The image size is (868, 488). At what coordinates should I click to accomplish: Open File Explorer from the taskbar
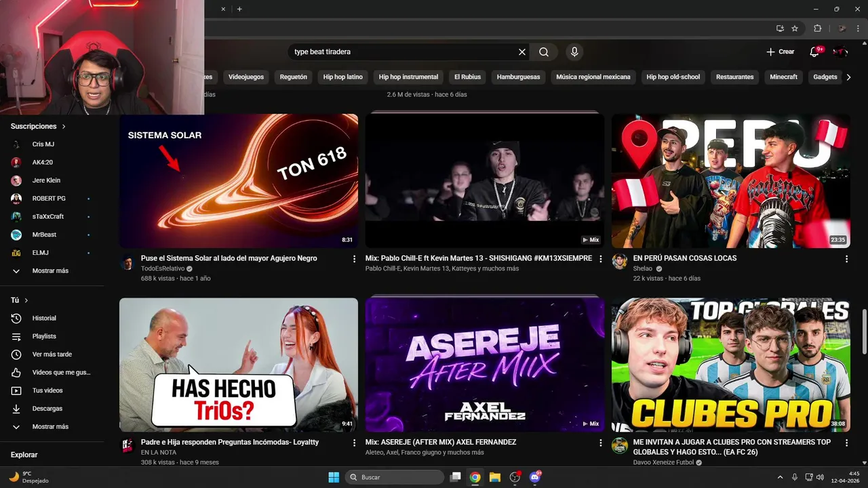tap(495, 477)
